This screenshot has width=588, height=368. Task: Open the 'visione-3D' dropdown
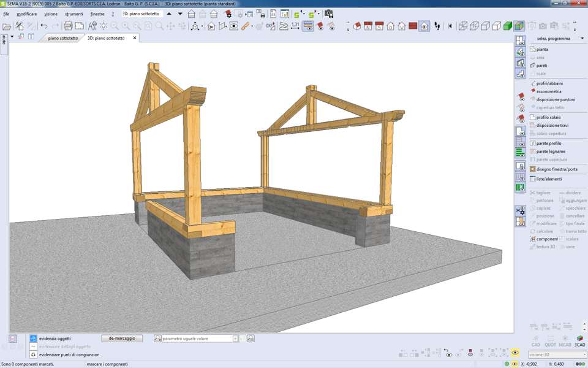pyautogui.click(x=584, y=355)
